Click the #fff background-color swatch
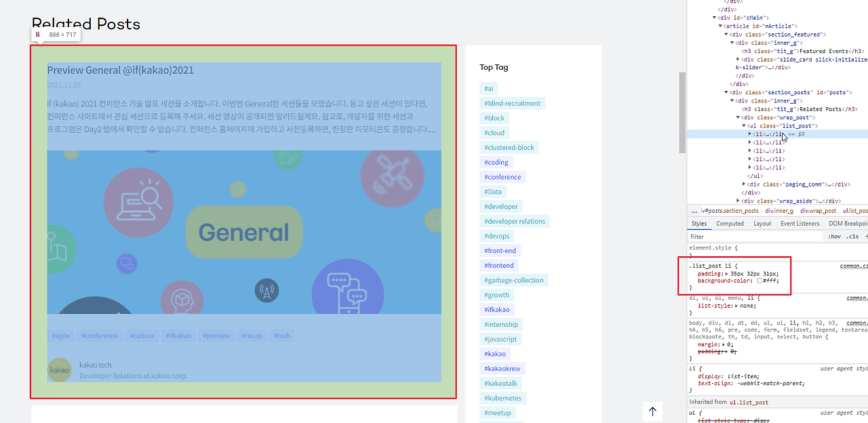 (761, 281)
